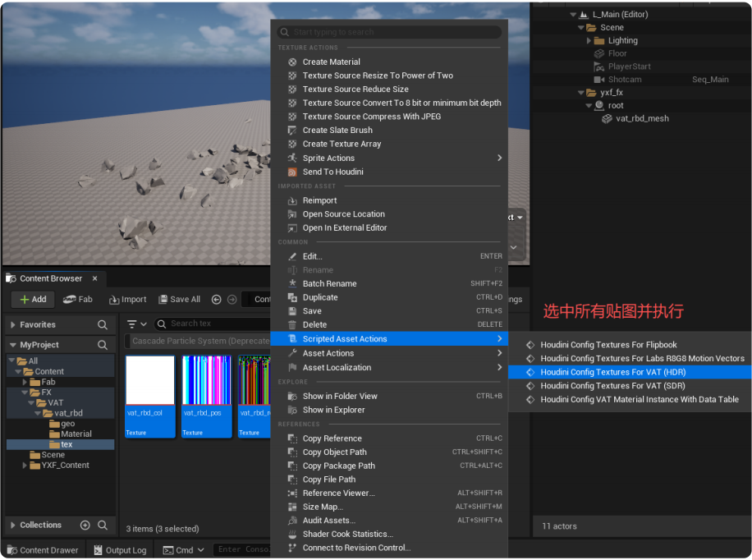Click the PlayerStart actor icon
Image resolution: width=752 pixels, height=560 pixels.
(x=598, y=67)
